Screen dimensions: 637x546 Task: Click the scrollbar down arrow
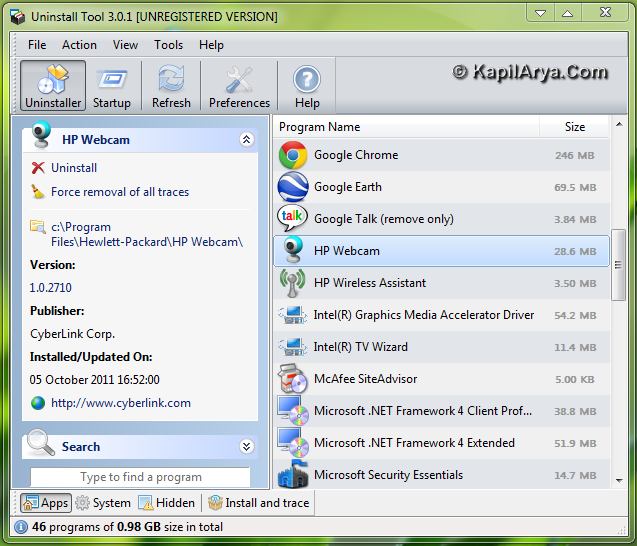pos(619,481)
